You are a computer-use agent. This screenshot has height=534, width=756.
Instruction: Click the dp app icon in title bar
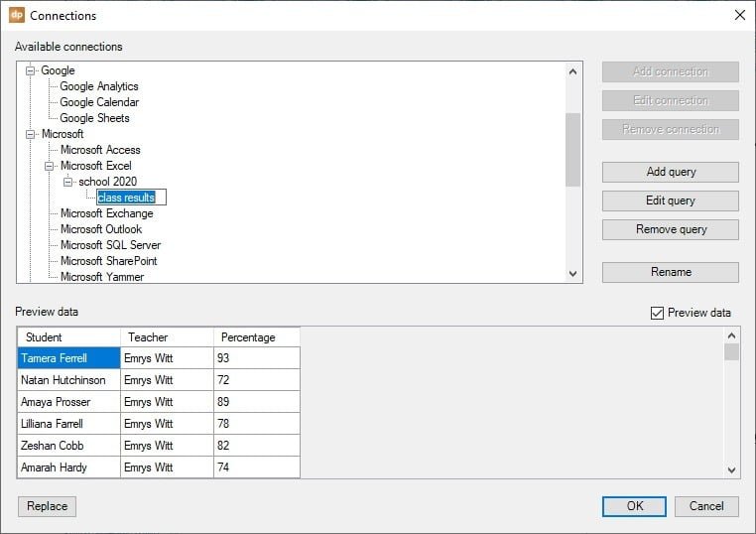point(17,15)
